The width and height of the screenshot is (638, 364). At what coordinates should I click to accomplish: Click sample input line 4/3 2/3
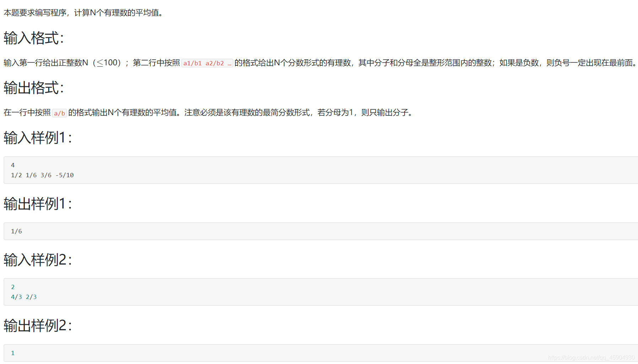pyautogui.click(x=24, y=297)
